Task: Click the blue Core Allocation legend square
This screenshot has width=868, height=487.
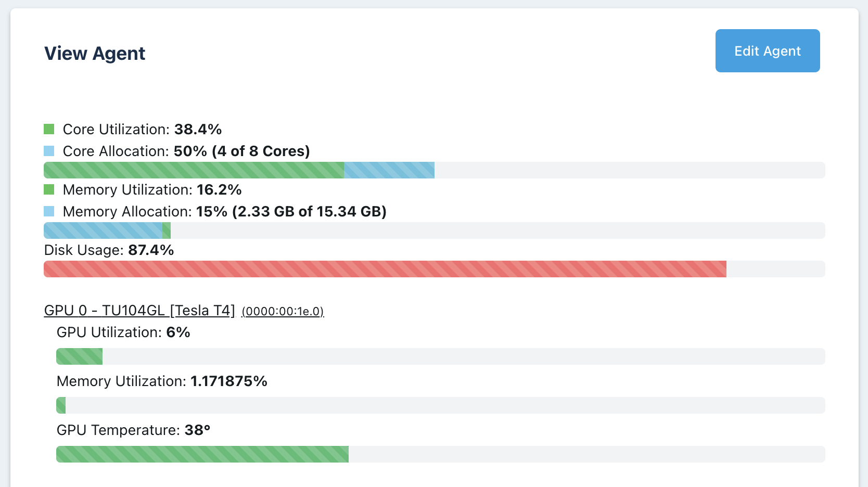Action: click(x=48, y=150)
